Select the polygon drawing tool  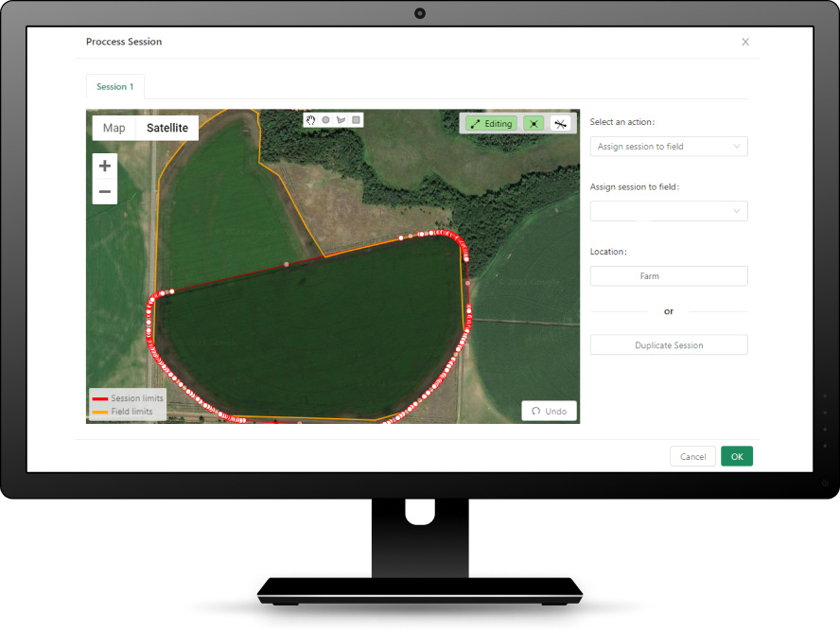[x=341, y=120]
